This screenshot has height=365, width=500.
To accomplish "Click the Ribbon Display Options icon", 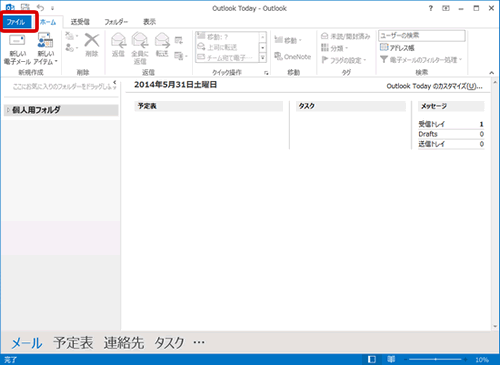I will 446,8.
